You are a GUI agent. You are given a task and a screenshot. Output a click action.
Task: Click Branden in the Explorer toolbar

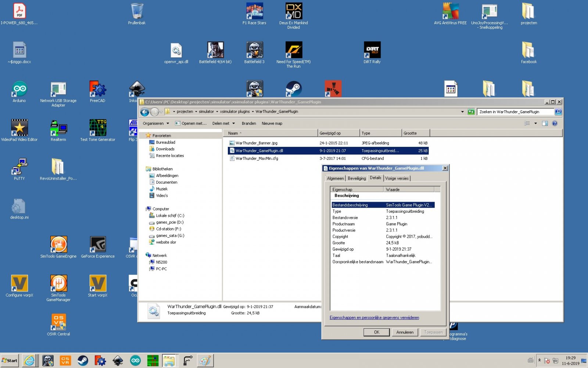pyautogui.click(x=249, y=123)
